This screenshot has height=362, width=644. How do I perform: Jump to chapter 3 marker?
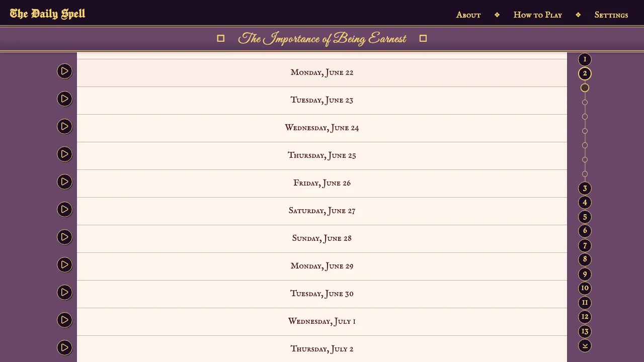pos(585,189)
